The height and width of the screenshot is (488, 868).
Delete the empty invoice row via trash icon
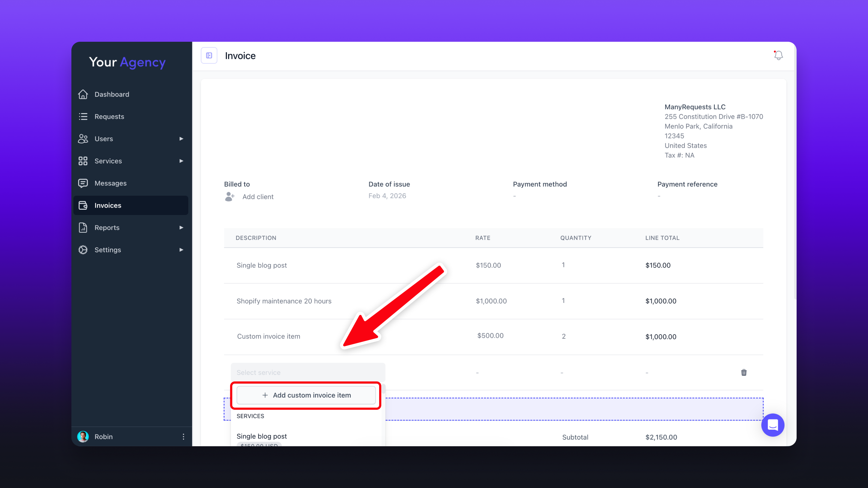click(x=744, y=372)
